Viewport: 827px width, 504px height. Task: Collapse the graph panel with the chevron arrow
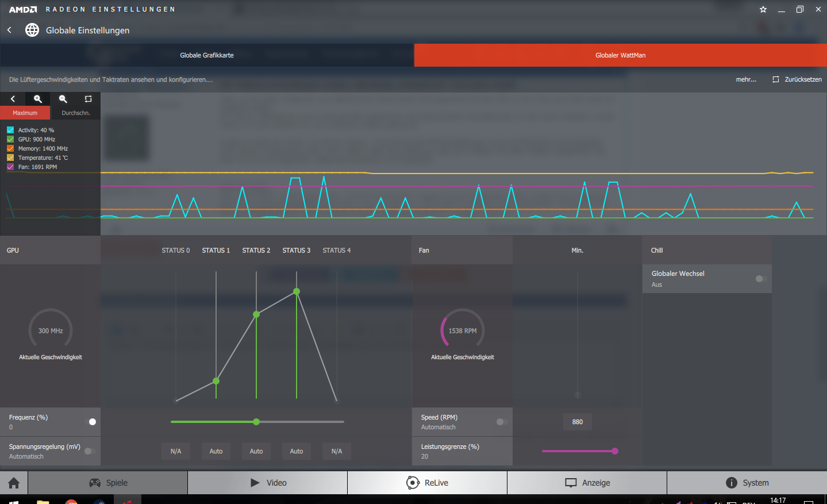13,99
